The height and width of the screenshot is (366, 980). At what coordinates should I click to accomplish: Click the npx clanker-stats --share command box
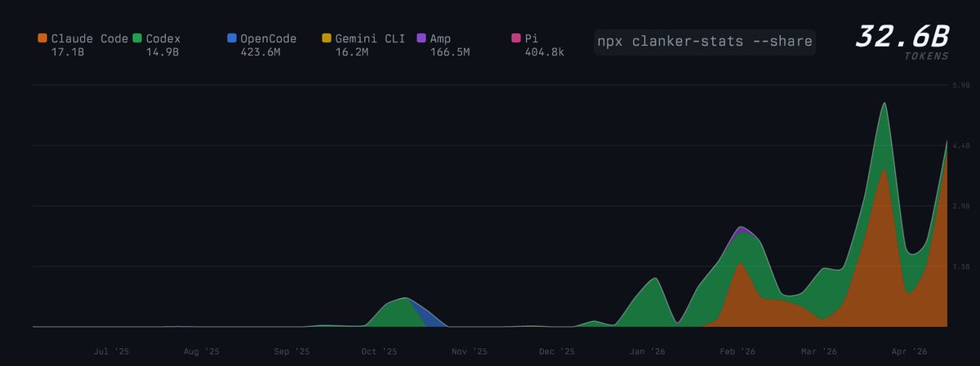pos(704,41)
